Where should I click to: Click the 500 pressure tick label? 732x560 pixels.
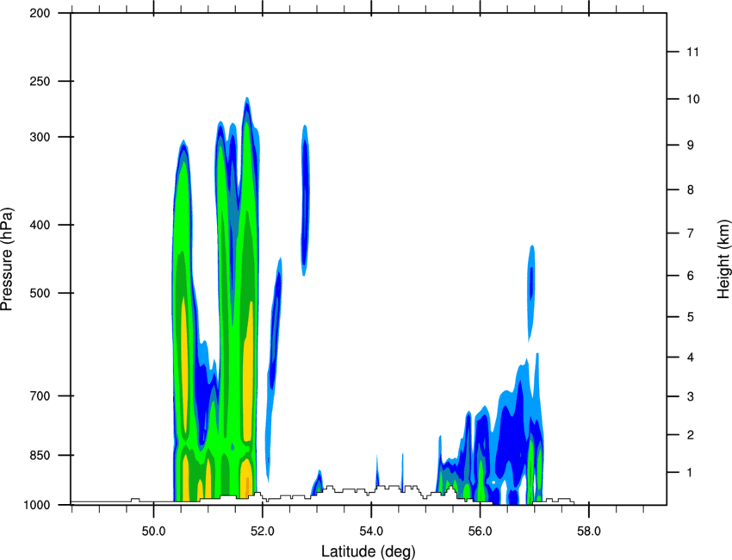click(40, 293)
